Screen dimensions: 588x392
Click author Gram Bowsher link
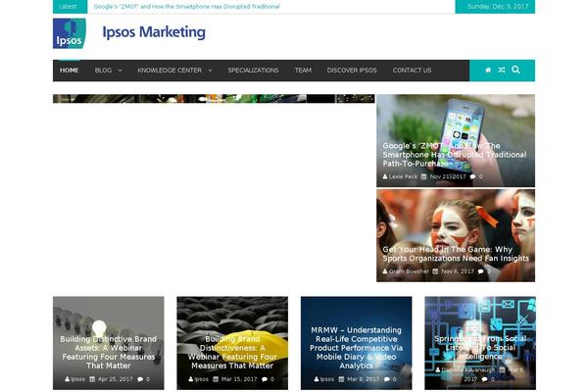[409, 270]
